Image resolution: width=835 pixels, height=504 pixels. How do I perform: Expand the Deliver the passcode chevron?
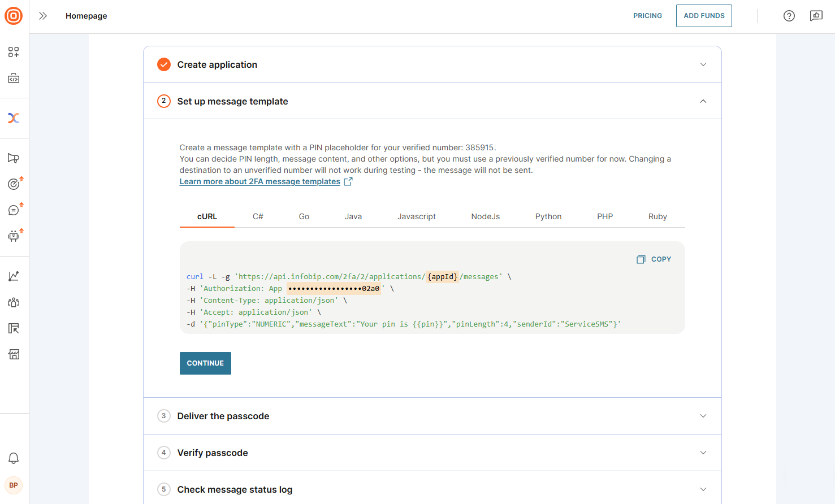click(703, 416)
